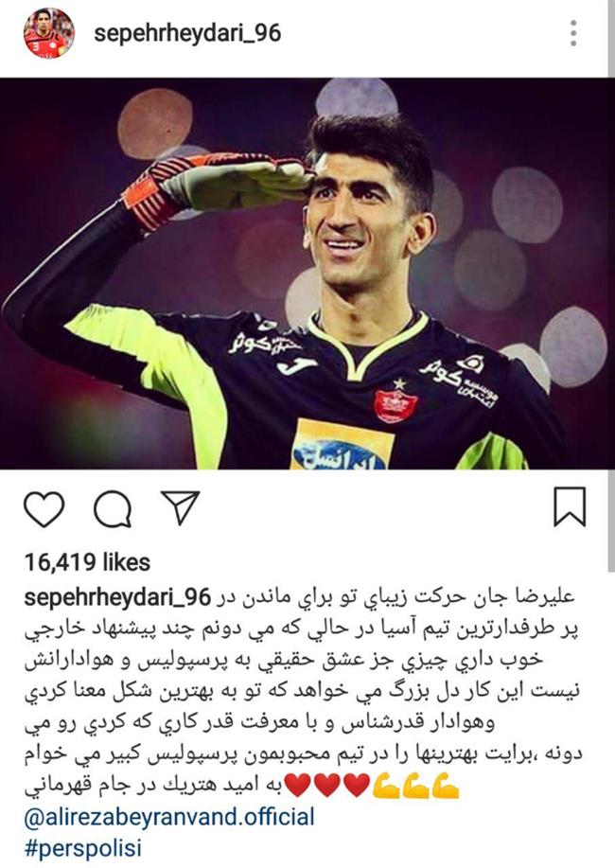The height and width of the screenshot is (868, 615).
Task: Open the caption username sepehrheydari_96 link
Action: pyautogui.click(x=117, y=597)
